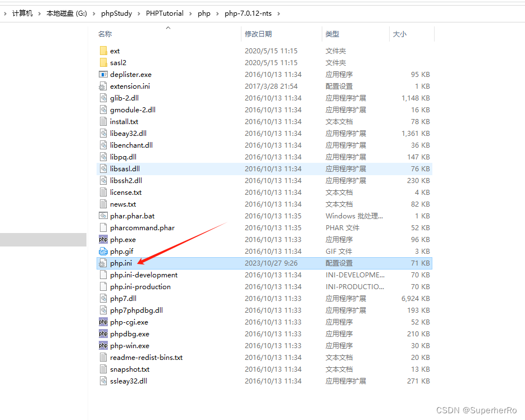Expand the breadcrumb arrow after php

click(218, 13)
